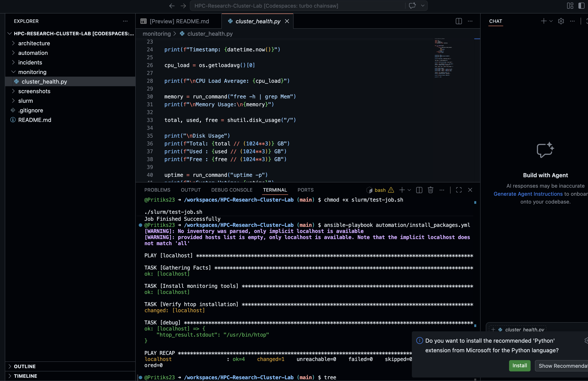Click the notification info icon

click(419, 341)
